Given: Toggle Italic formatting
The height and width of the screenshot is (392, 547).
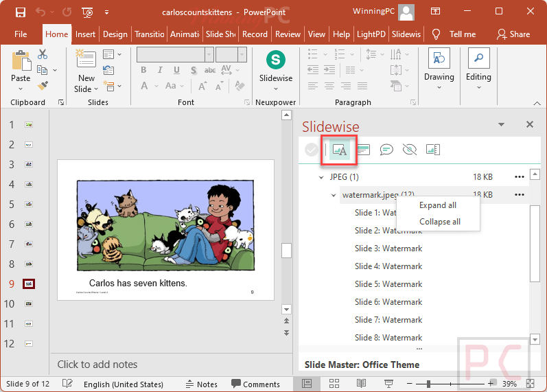Looking at the screenshot, I should [x=160, y=70].
